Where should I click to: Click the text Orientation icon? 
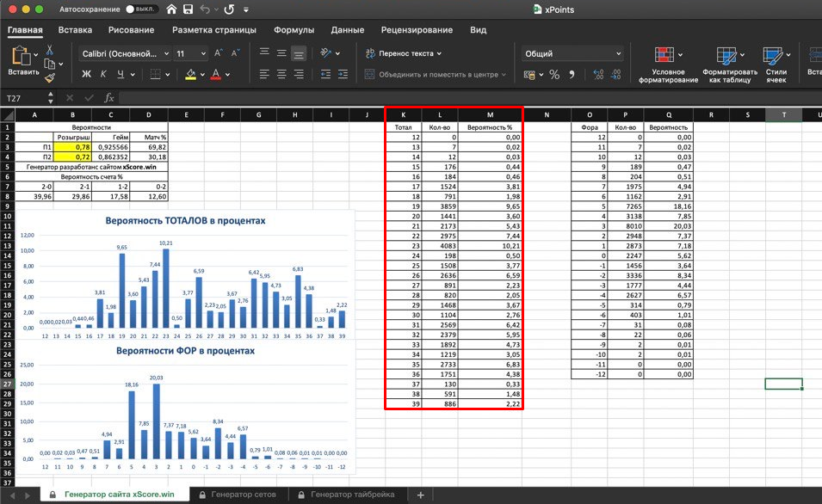[x=326, y=53]
